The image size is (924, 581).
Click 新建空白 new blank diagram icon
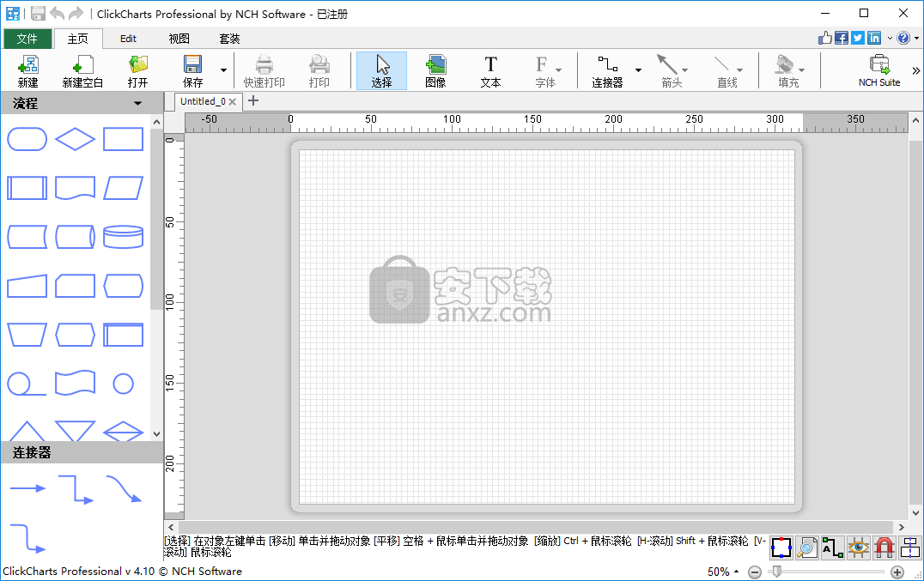tap(82, 70)
